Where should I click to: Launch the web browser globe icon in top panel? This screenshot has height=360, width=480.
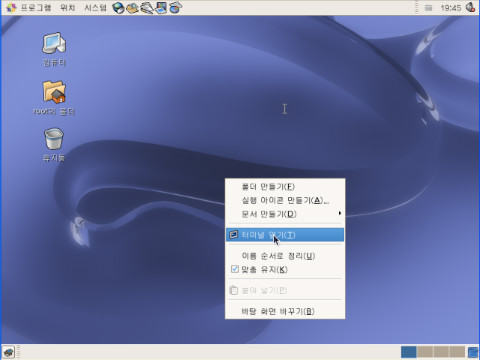[x=118, y=7]
